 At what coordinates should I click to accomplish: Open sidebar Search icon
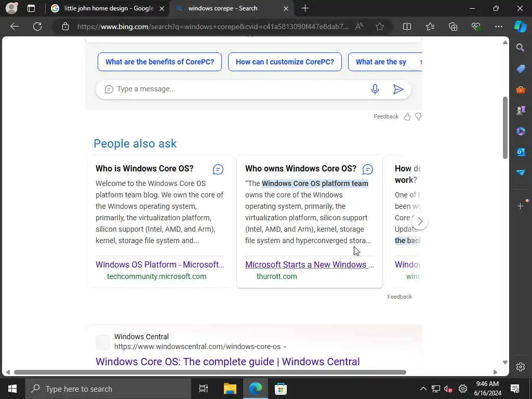[521, 48]
